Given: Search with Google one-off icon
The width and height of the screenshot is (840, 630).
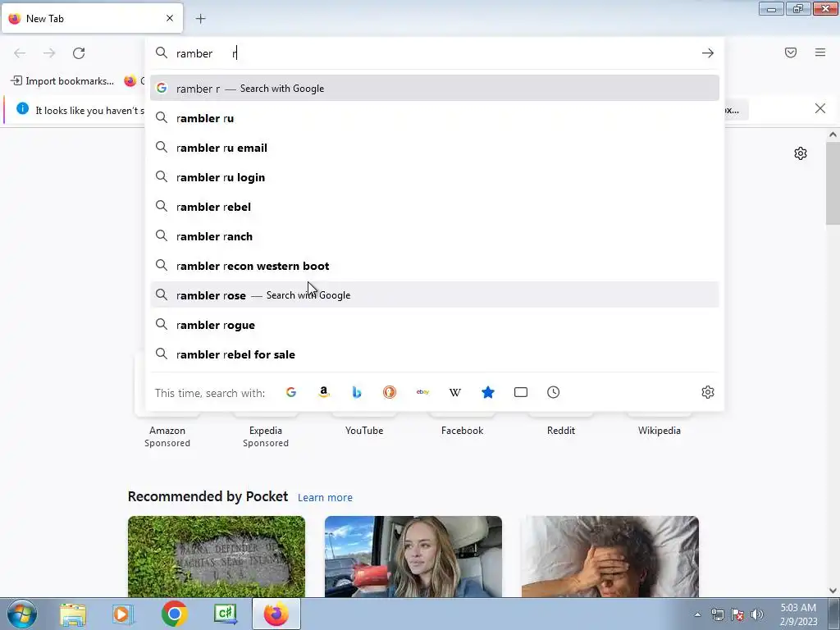Looking at the screenshot, I should pyautogui.click(x=291, y=392).
